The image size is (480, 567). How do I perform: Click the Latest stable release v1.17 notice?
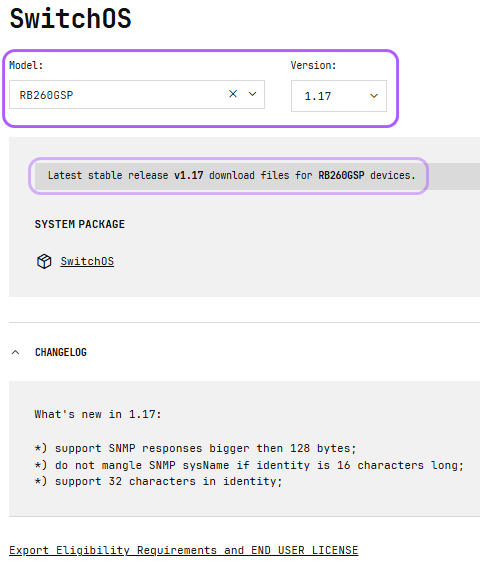coord(231,175)
